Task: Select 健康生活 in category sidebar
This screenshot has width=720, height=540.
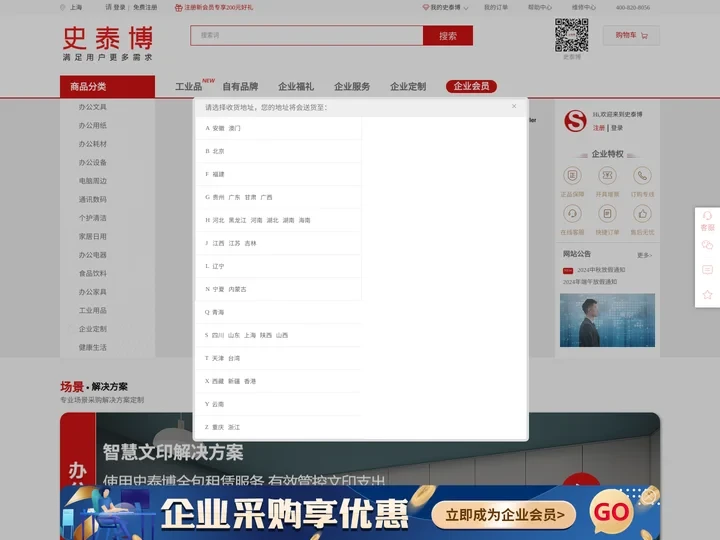Action: [x=93, y=347]
